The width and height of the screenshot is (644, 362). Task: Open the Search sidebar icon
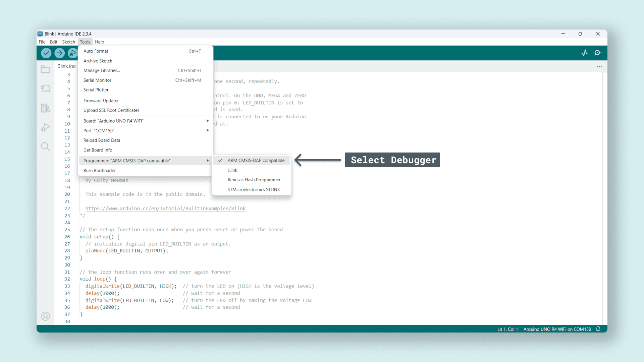tap(46, 146)
